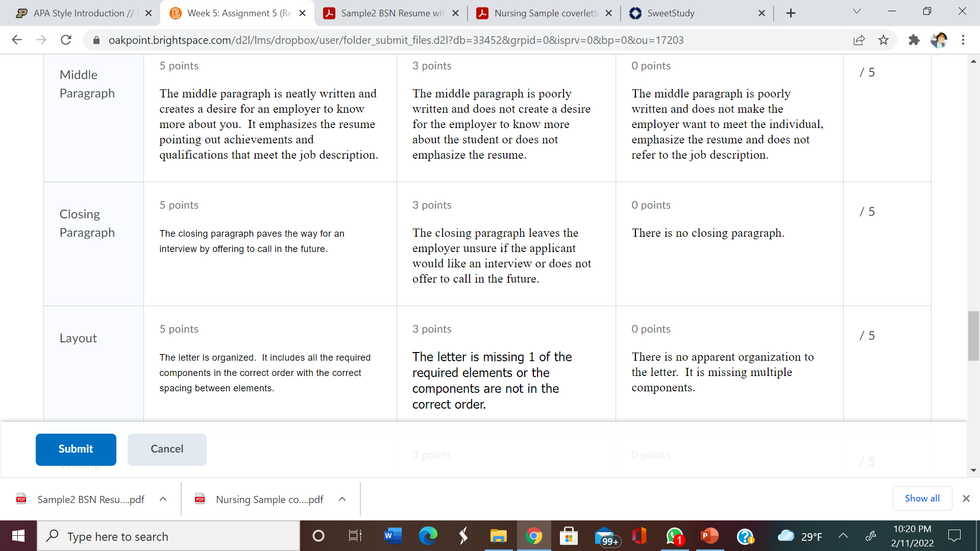This screenshot has height=551, width=980.
Task: Close the Week 5: Assignment 5 tab
Action: [303, 13]
